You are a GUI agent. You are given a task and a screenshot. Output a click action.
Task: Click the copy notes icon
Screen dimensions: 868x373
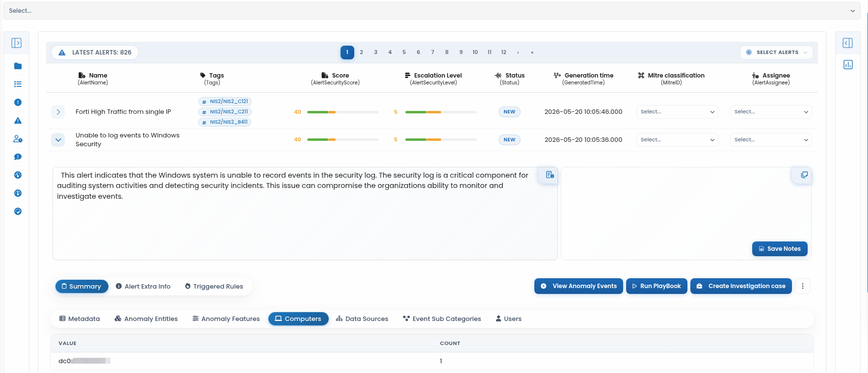click(804, 175)
